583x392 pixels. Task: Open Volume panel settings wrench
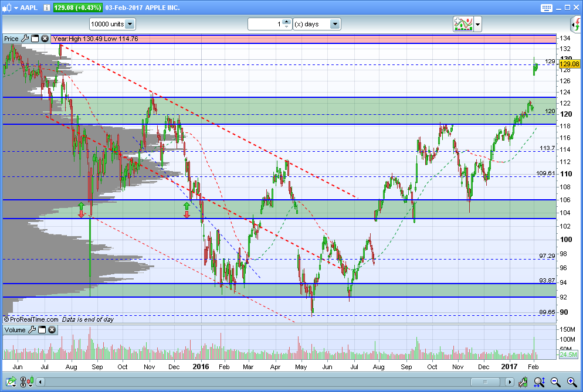[x=32, y=329]
